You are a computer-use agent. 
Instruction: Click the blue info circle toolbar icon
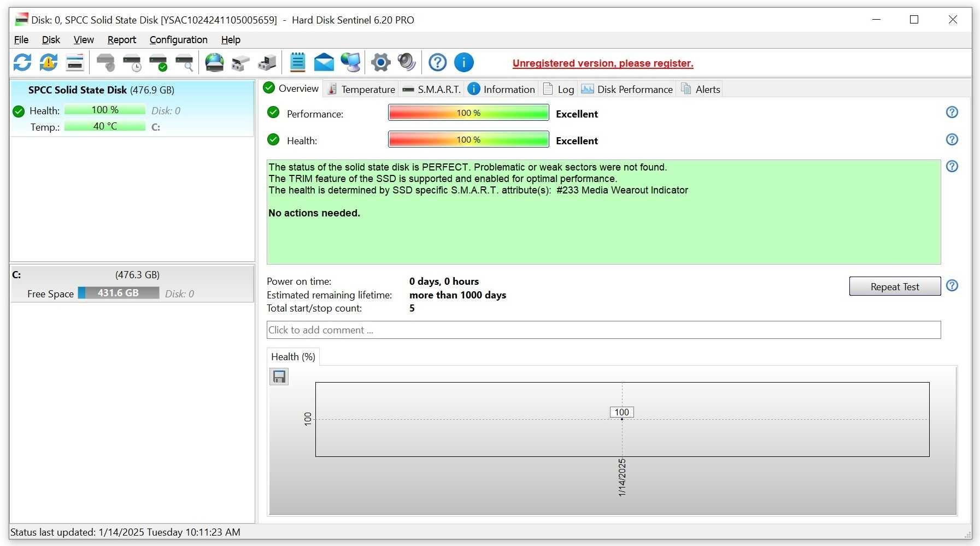pyautogui.click(x=464, y=62)
